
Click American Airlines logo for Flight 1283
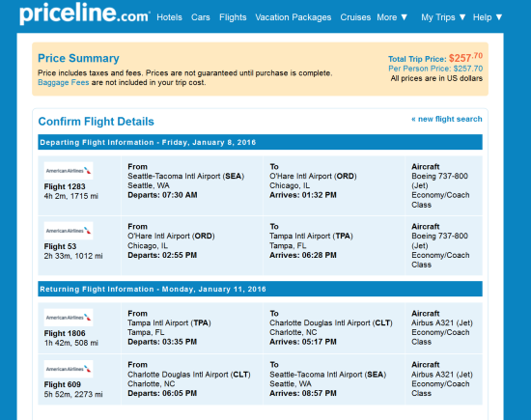coord(69,171)
